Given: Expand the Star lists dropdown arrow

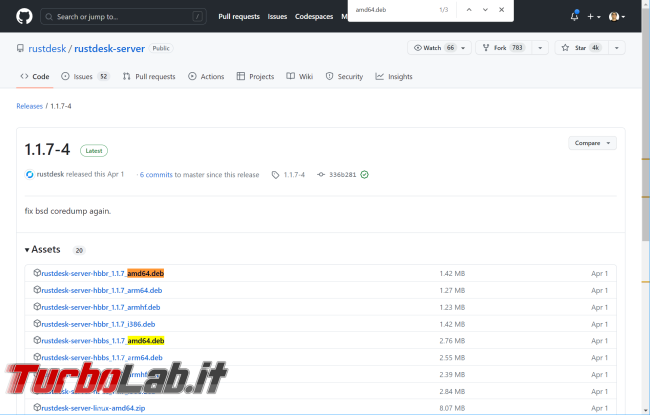Looking at the screenshot, I should tap(617, 48).
